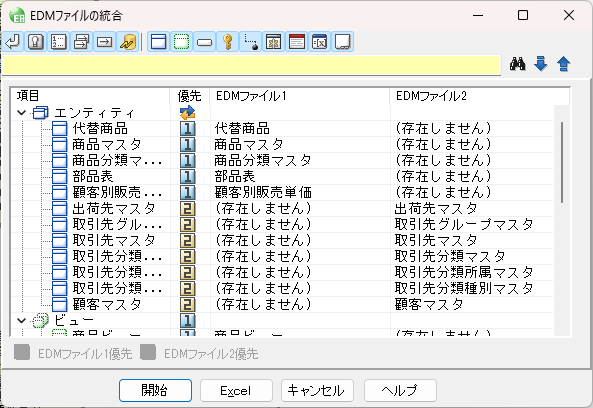
Task: Click priority 1 icon for 部品表
Action: click(x=188, y=177)
